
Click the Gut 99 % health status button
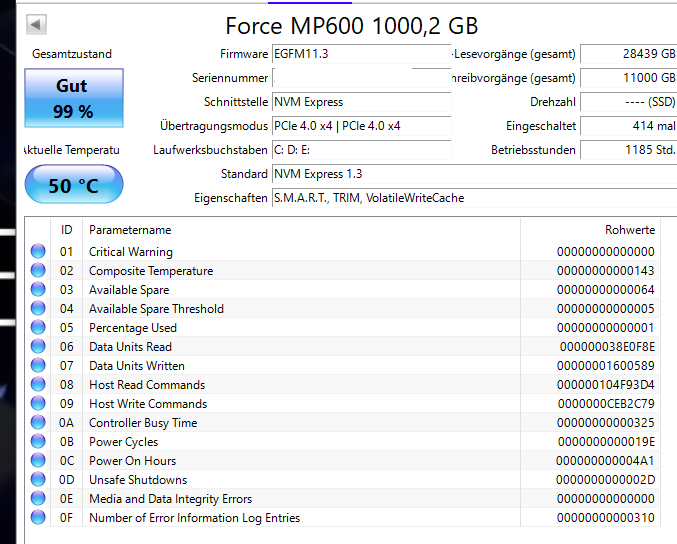click(74, 98)
